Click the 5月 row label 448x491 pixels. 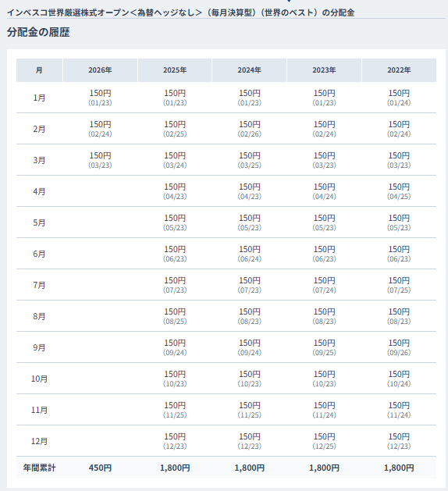pyautogui.click(x=39, y=222)
